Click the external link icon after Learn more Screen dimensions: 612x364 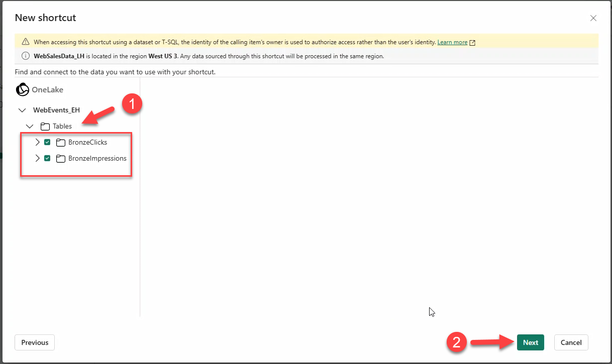point(472,43)
